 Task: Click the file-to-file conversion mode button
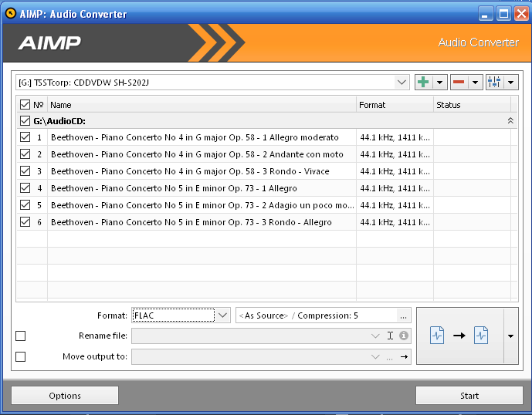pyautogui.click(x=460, y=336)
